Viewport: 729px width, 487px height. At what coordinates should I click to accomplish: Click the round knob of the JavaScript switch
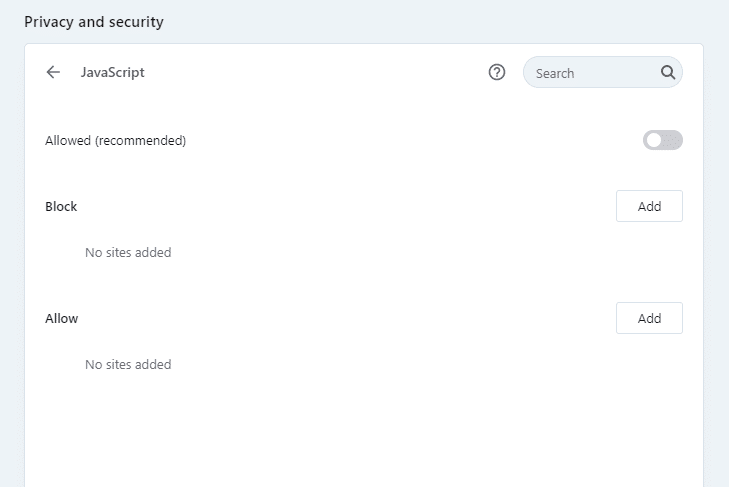click(x=654, y=140)
